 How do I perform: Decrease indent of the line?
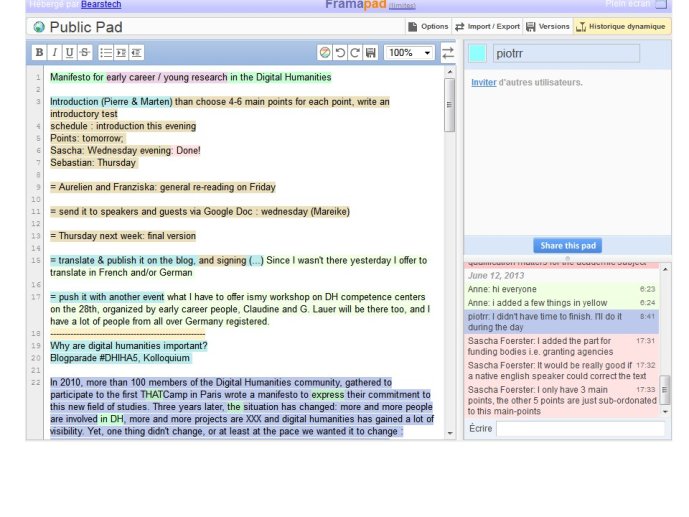coord(136,53)
